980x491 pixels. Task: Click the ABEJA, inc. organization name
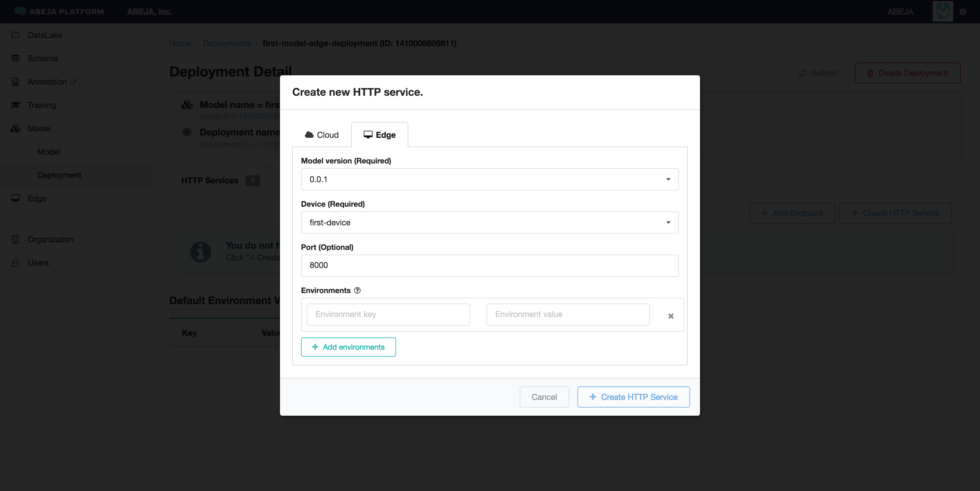click(150, 12)
